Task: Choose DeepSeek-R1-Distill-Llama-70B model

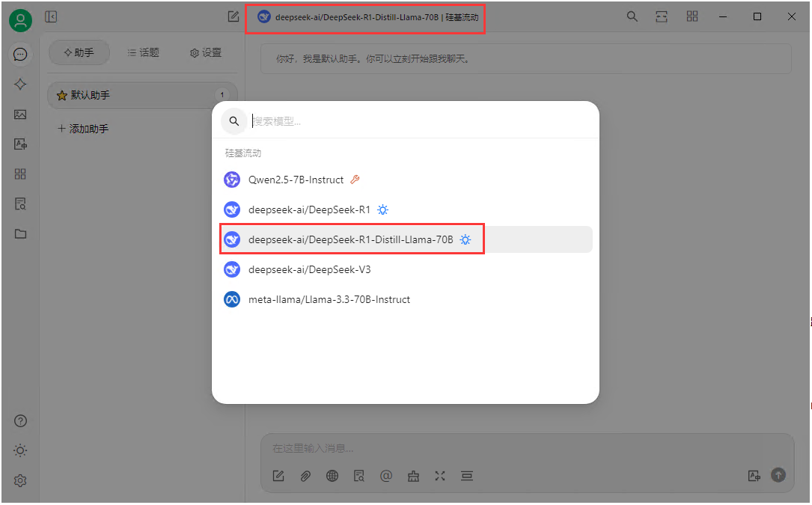Action: pyautogui.click(x=406, y=239)
